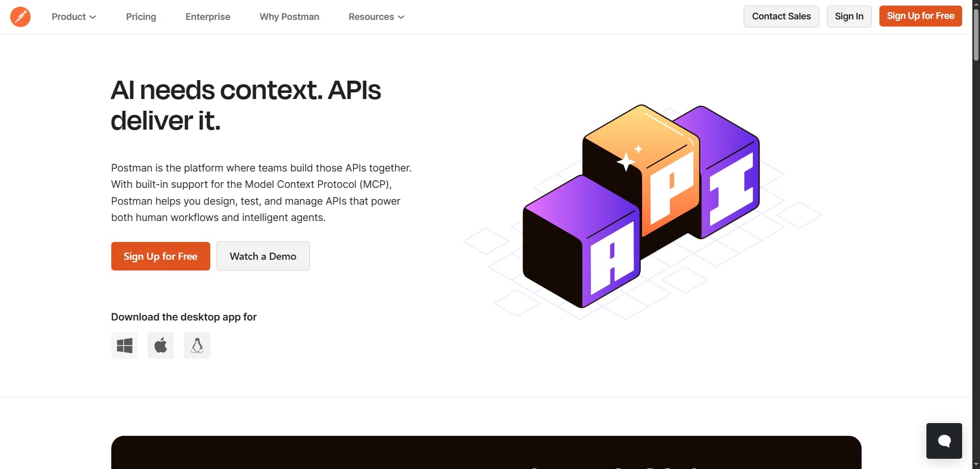Click the 'Download the desktop app for' text

[184, 317]
